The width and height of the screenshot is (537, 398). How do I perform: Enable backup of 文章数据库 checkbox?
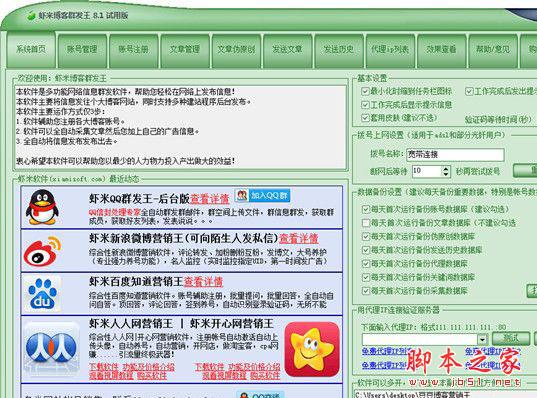[366, 223]
